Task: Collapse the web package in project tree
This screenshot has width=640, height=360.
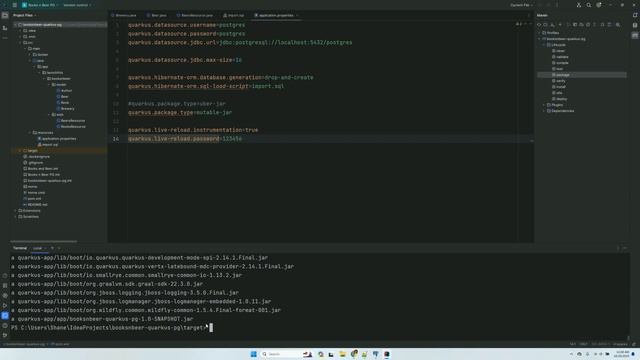Action: pyautogui.click(x=49, y=115)
